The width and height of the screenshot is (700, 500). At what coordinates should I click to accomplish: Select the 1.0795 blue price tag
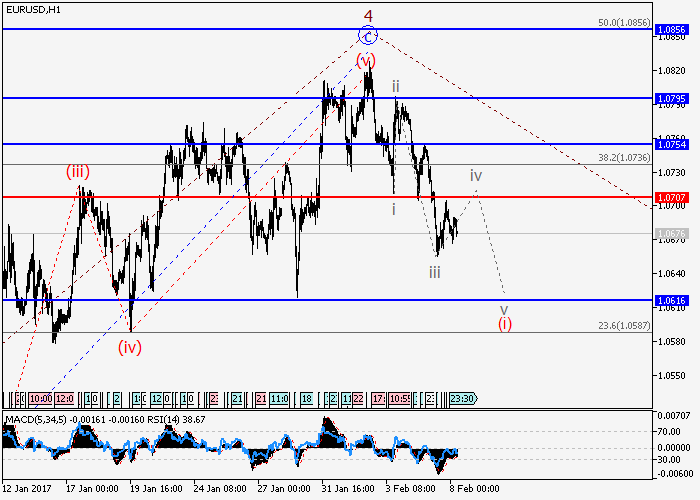(x=672, y=98)
